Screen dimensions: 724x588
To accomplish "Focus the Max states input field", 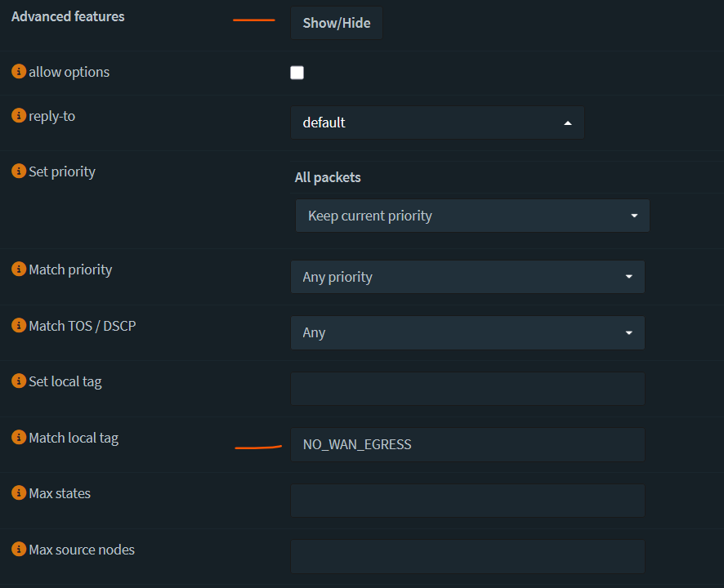I will coord(467,501).
